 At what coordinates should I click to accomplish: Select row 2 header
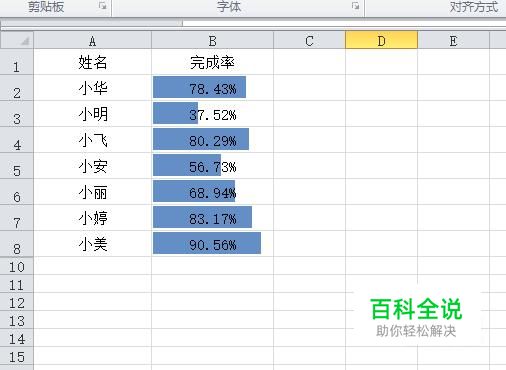[x=17, y=88]
